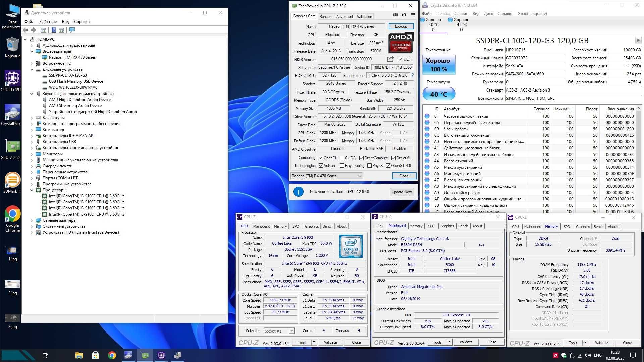Switch to the Advanced tab in GPU-Z

click(x=344, y=16)
